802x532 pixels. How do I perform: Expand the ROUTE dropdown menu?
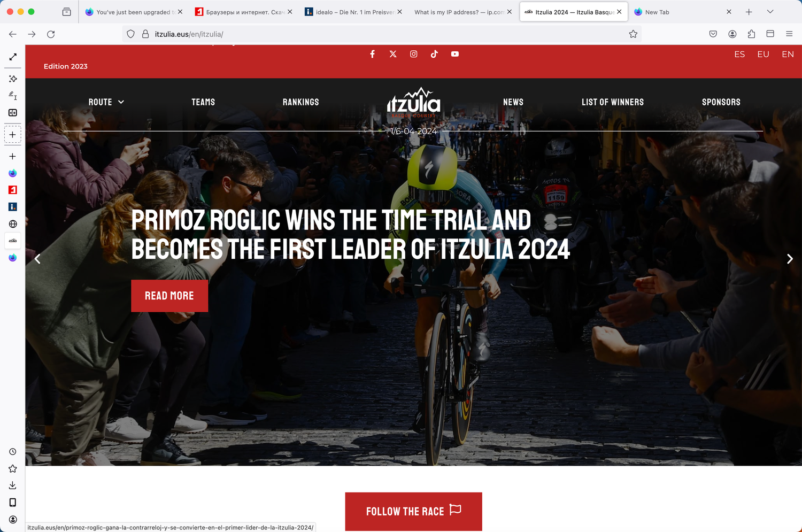click(x=106, y=102)
